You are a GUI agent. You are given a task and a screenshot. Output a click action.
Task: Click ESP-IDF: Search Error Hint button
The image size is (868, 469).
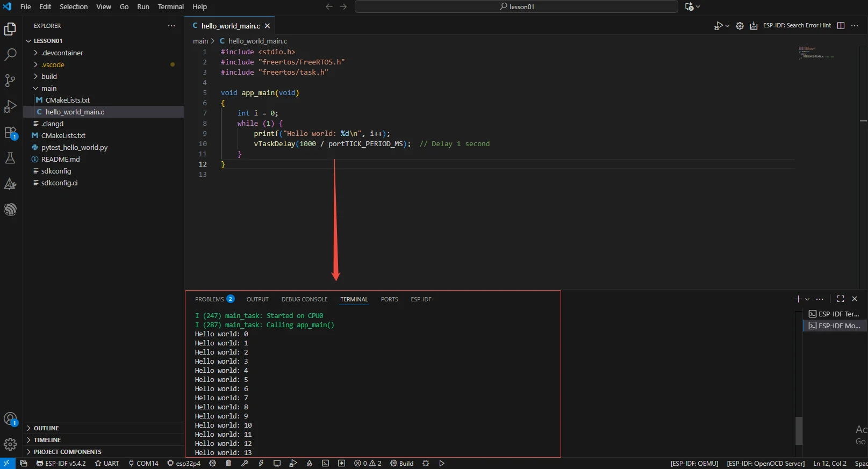797,26
